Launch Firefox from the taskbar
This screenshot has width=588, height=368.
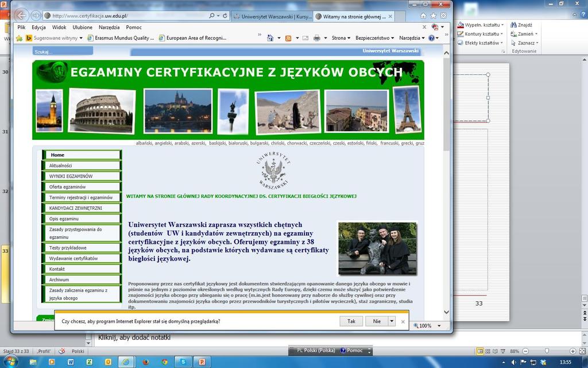tap(145, 362)
